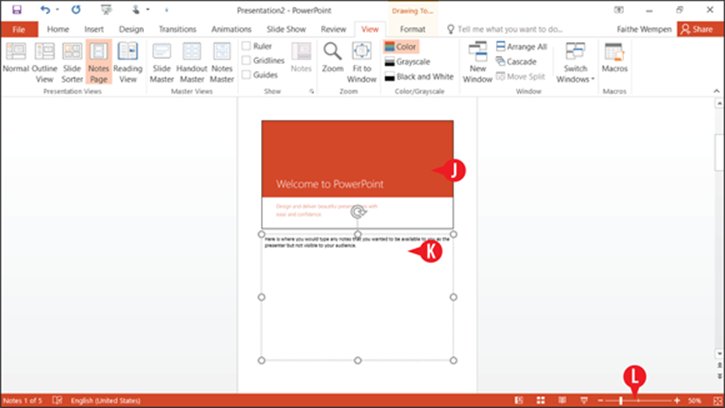Click zoom out minus button
The width and height of the screenshot is (725, 408).
(600, 401)
